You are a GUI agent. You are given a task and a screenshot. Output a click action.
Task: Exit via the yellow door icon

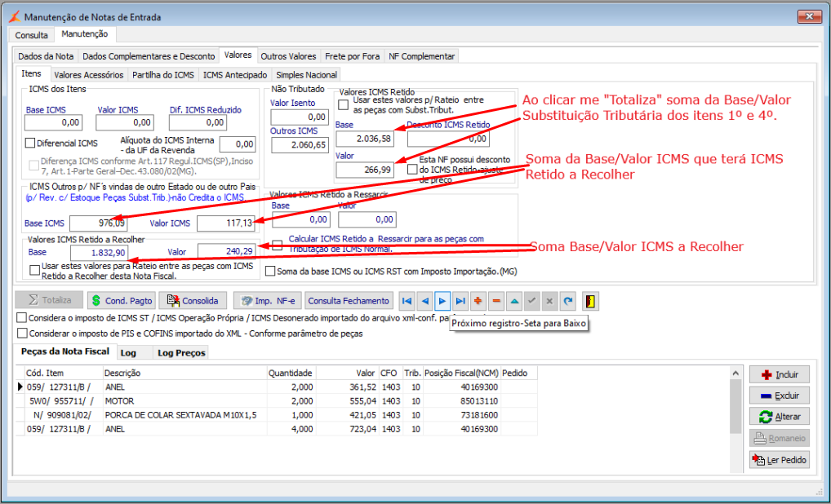point(590,301)
